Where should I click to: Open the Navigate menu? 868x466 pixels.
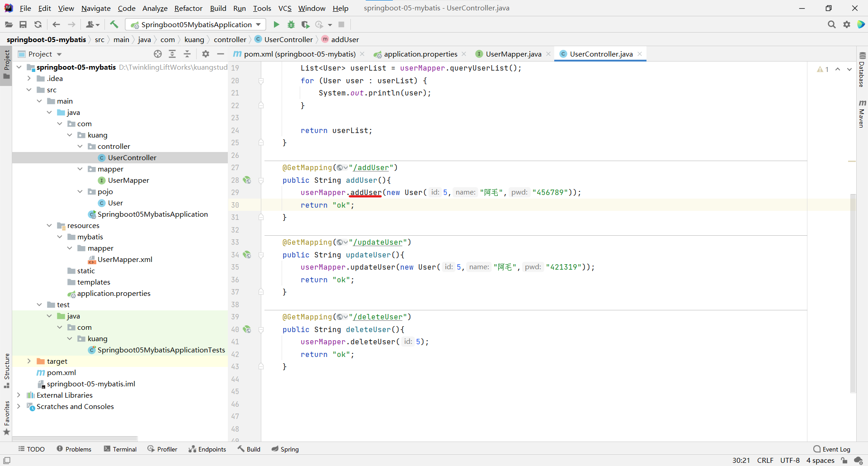click(96, 8)
